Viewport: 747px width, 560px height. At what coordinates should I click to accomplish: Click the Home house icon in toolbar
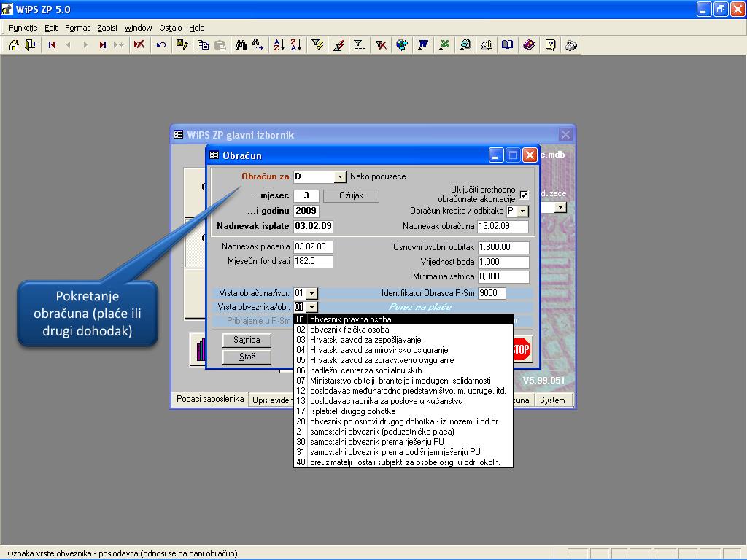pyautogui.click(x=14, y=45)
